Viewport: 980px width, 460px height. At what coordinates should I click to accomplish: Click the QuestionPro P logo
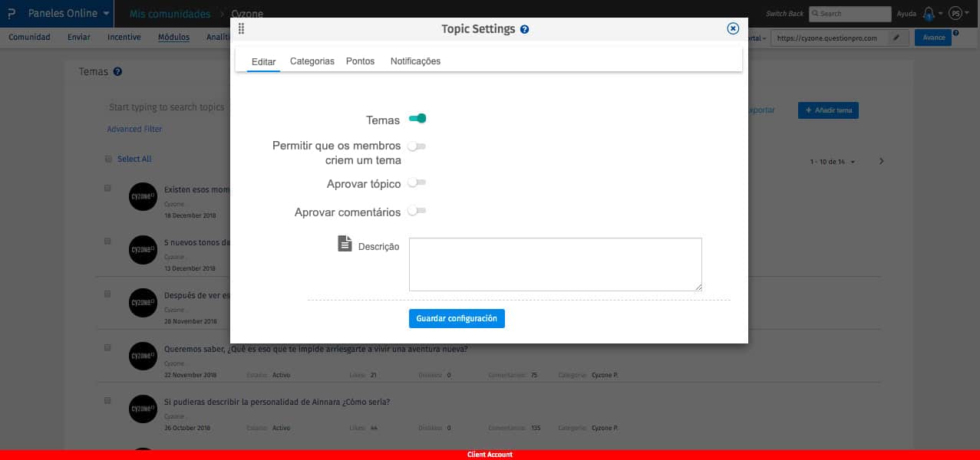(x=11, y=14)
